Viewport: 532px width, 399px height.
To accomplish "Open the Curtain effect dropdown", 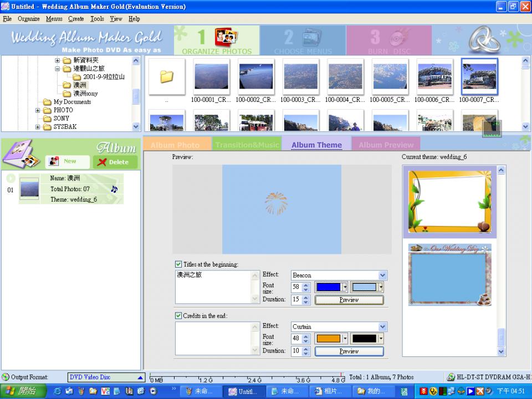I will pos(382,327).
